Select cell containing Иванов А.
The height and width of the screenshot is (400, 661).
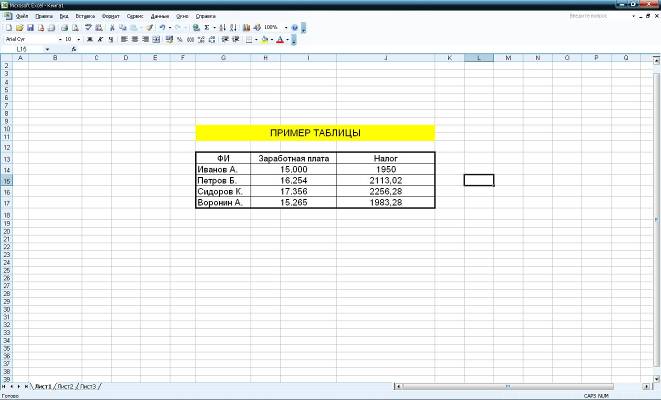pos(223,169)
